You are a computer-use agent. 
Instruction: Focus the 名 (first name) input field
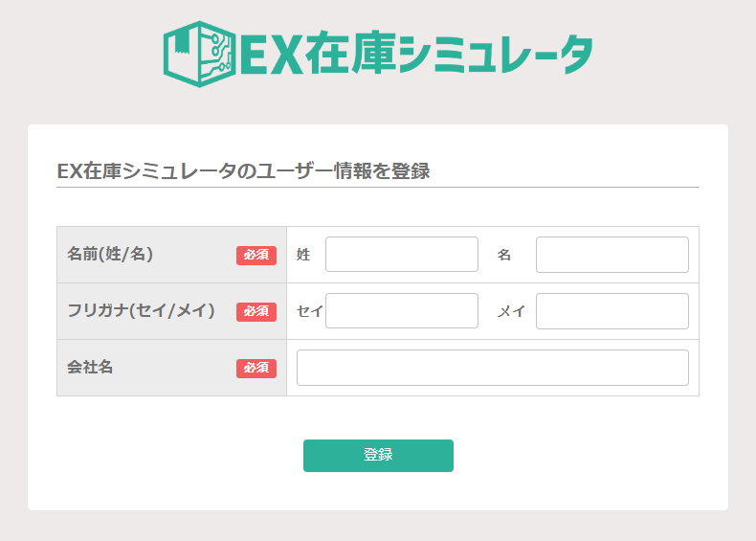click(611, 255)
